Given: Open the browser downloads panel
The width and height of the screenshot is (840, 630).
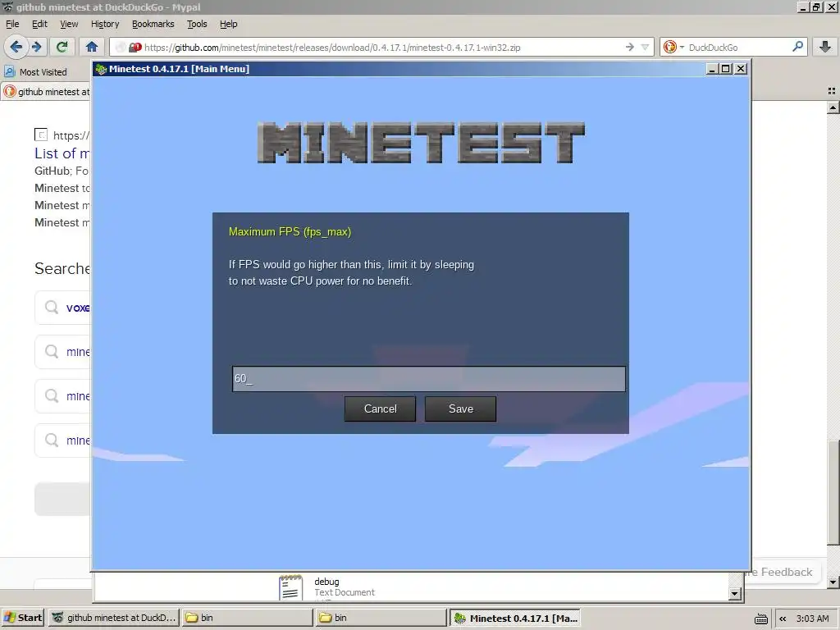Looking at the screenshot, I should pos(825,47).
